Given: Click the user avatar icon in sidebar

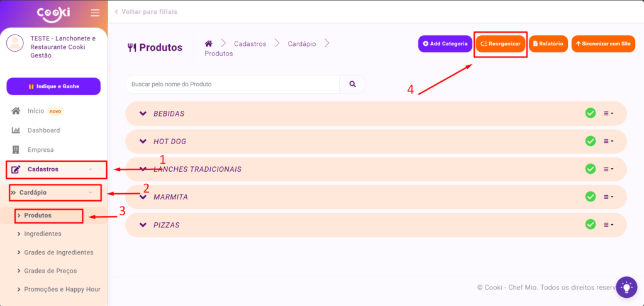Looking at the screenshot, I should coord(15,43).
